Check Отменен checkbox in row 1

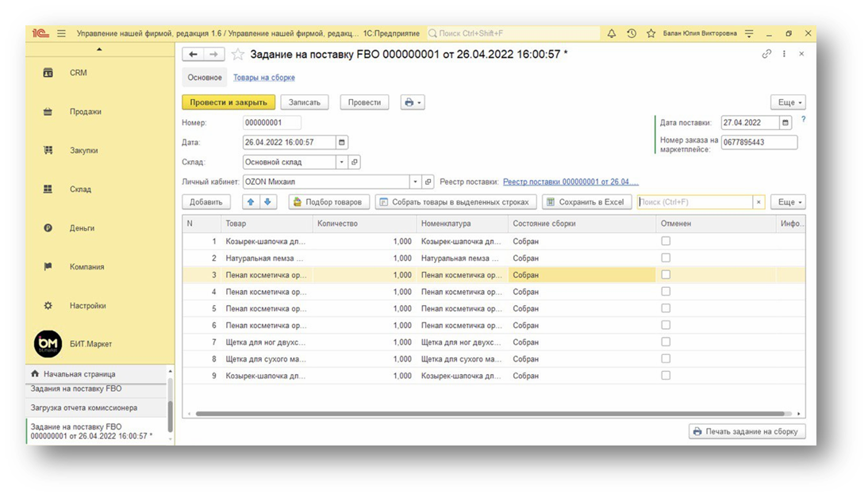[666, 241]
